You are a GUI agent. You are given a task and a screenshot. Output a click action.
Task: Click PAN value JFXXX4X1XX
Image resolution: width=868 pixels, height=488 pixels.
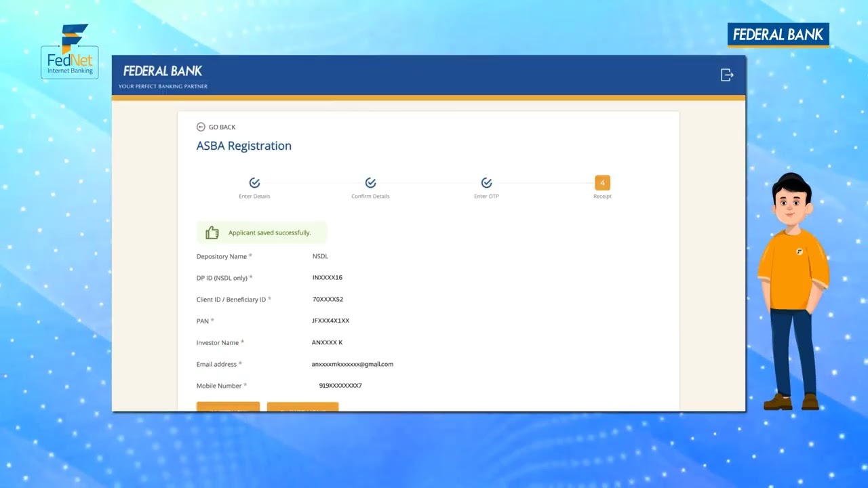(331, 321)
